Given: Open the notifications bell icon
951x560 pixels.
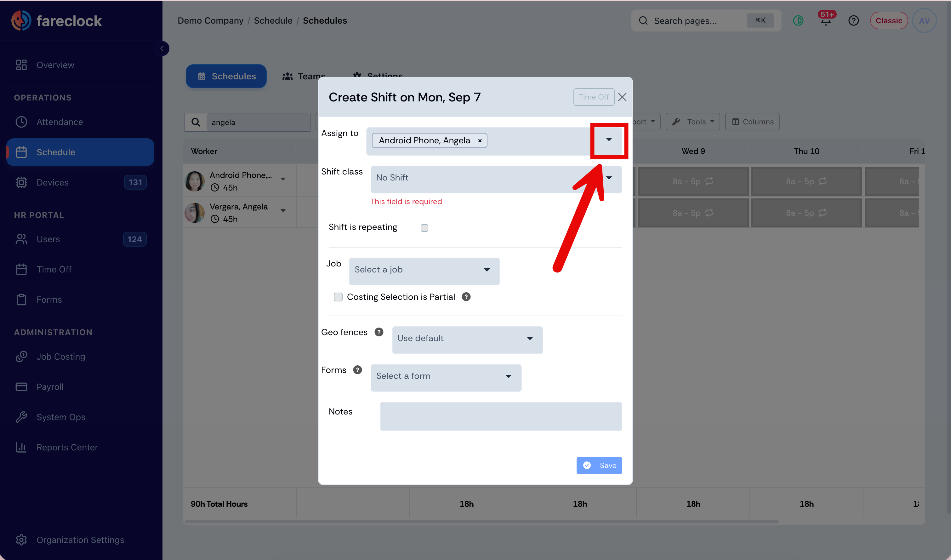Looking at the screenshot, I should 826,20.
